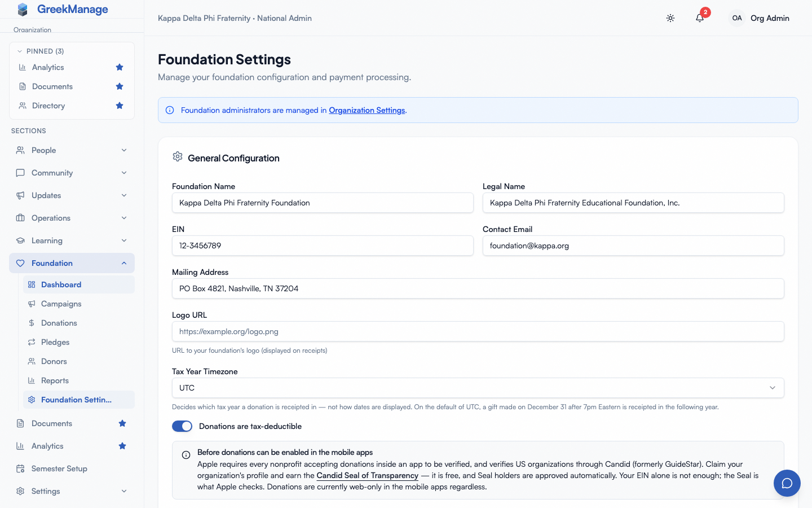The width and height of the screenshot is (812, 508).
Task: Select Foundation Settings in sidebar
Action: point(79,400)
